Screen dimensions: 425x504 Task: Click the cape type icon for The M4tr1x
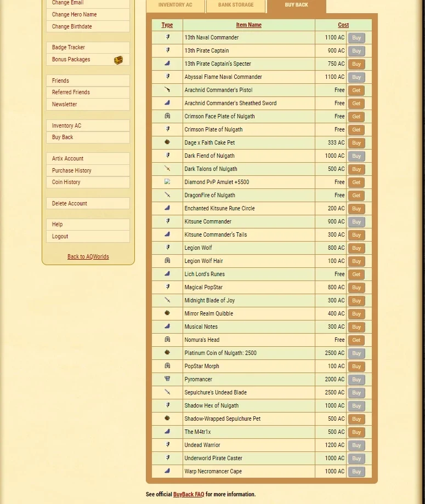[x=167, y=431]
